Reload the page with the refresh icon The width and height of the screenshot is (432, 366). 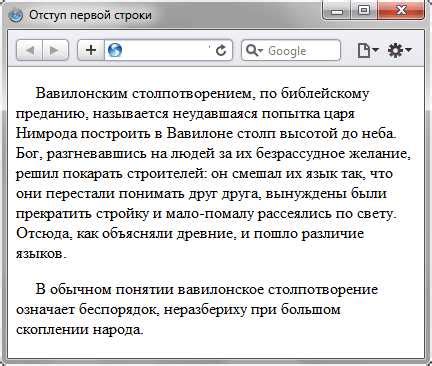[x=220, y=50]
